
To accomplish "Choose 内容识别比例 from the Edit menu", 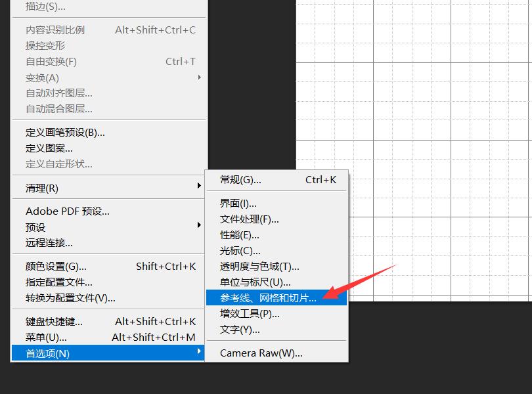I will (109, 30).
